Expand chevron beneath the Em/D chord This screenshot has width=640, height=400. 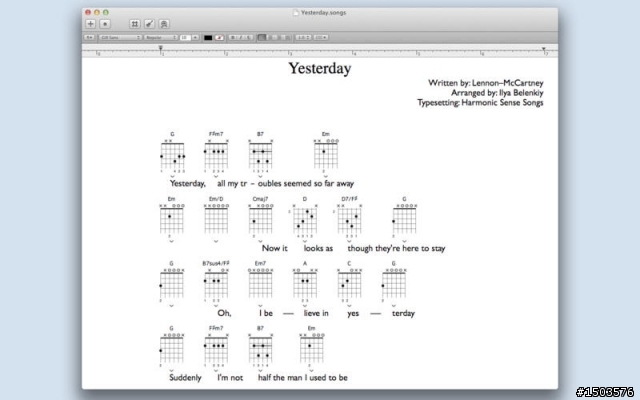[x=216, y=241]
